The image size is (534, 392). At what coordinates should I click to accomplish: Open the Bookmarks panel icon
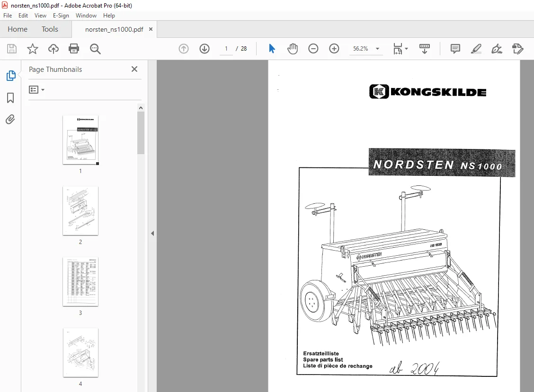[x=10, y=98]
